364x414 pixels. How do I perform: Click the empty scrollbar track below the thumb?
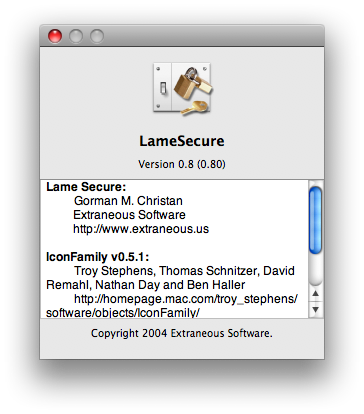315,270
